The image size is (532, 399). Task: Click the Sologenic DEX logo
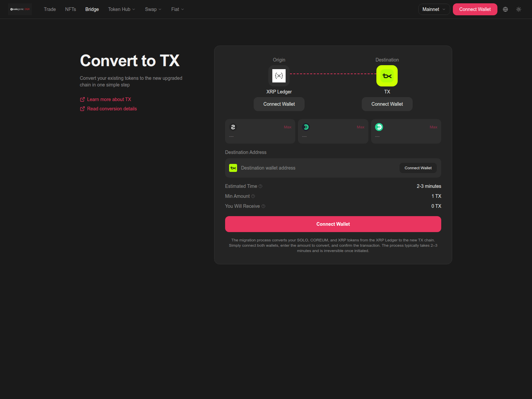click(x=20, y=9)
